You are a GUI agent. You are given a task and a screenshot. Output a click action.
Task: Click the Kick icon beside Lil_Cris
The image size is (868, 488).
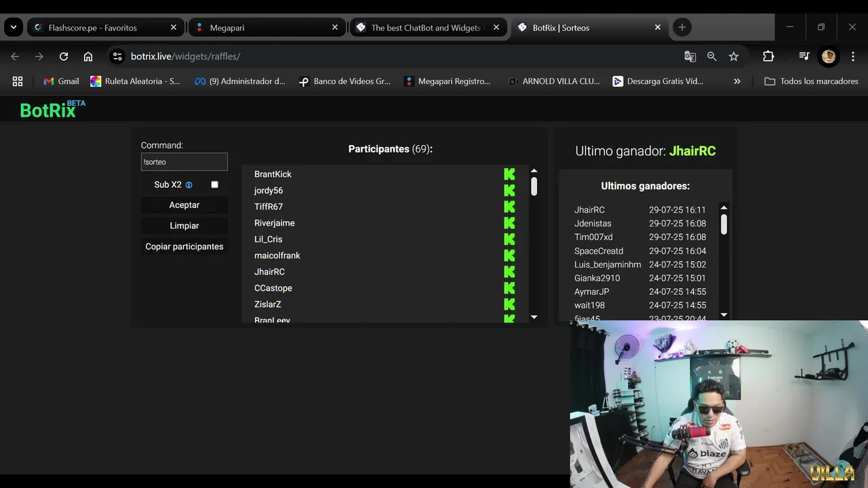pos(509,239)
